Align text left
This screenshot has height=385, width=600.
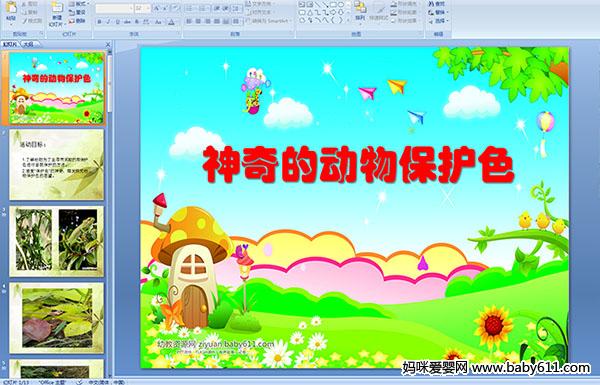189,21
